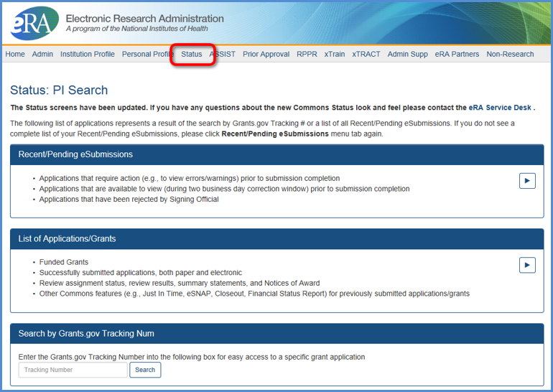
Task: Click the List of Applications/Grants panel header
Action: click(x=276, y=238)
